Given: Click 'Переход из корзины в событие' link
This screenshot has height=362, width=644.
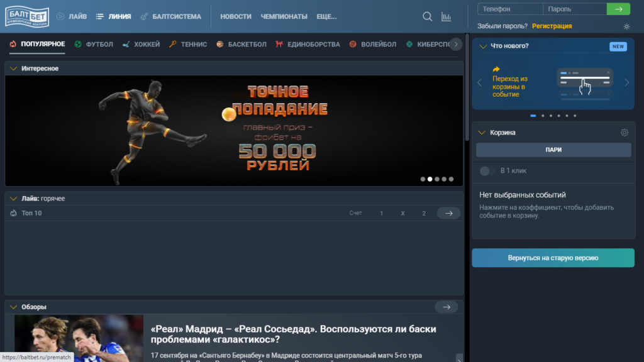Looking at the screenshot, I should (509, 86).
